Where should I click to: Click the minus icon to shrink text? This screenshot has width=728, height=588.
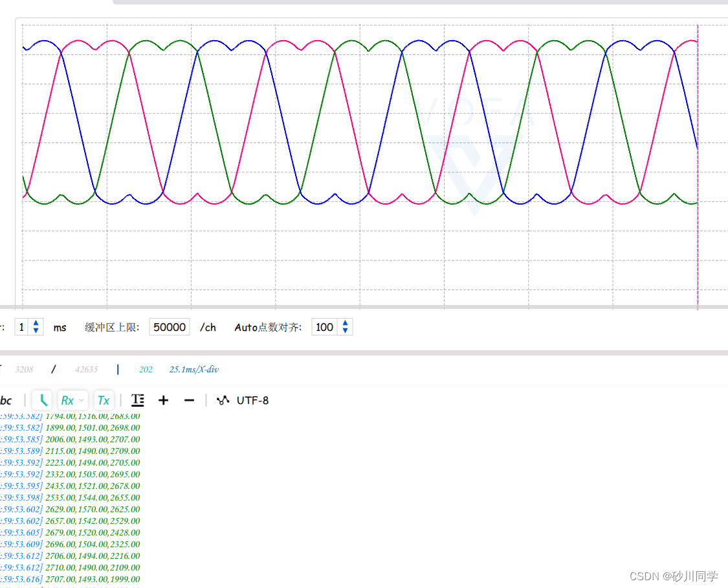[x=188, y=400]
